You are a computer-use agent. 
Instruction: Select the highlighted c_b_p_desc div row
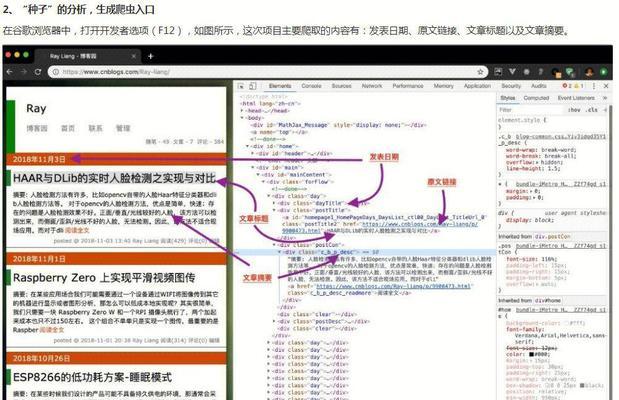365,252
